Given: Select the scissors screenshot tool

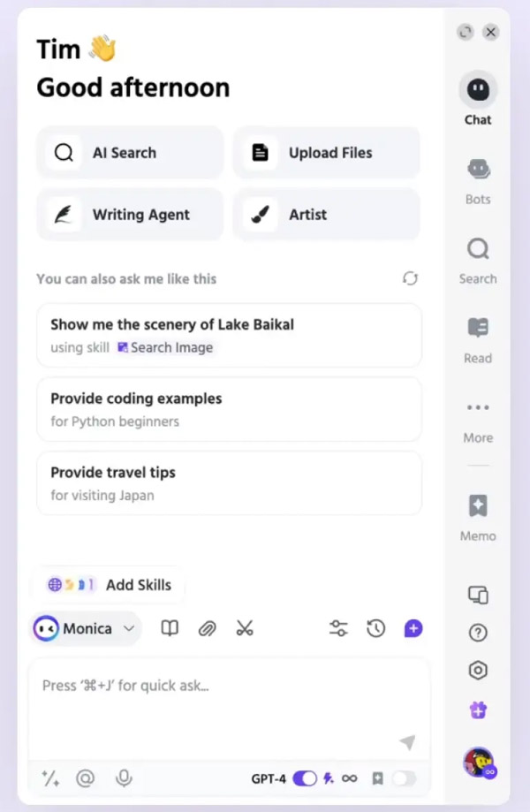Looking at the screenshot, I should point(245,628).
